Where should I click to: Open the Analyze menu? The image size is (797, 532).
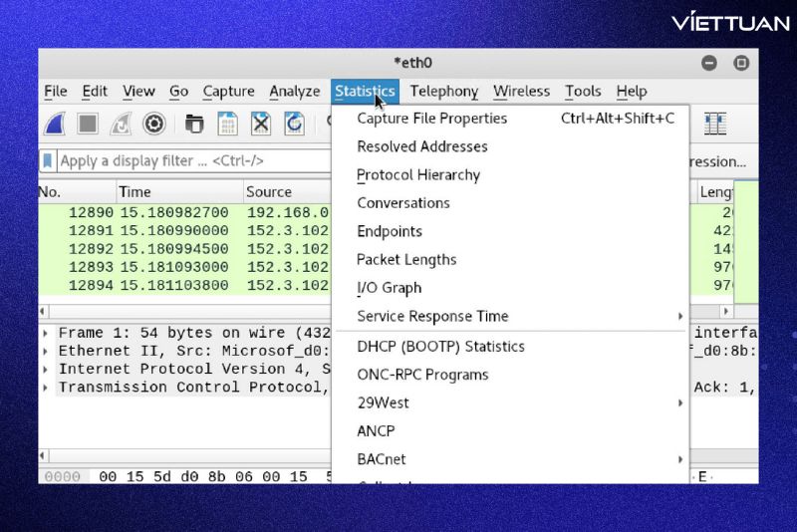coord(294,91)
